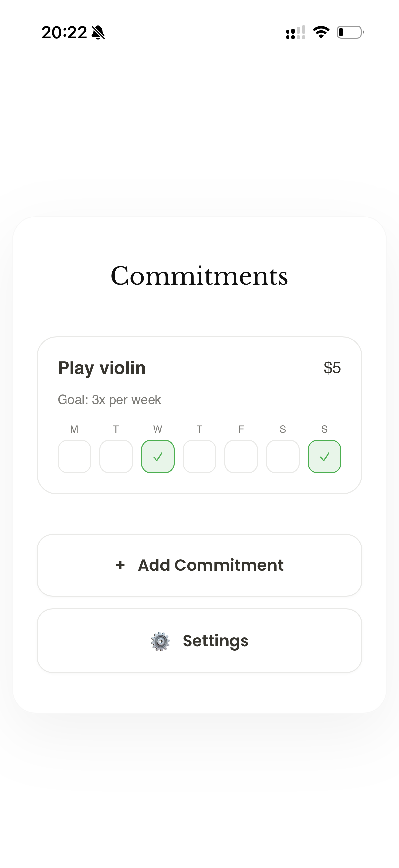
Task: Tap the silent mode bell icon
Action: tap(98, 33)
